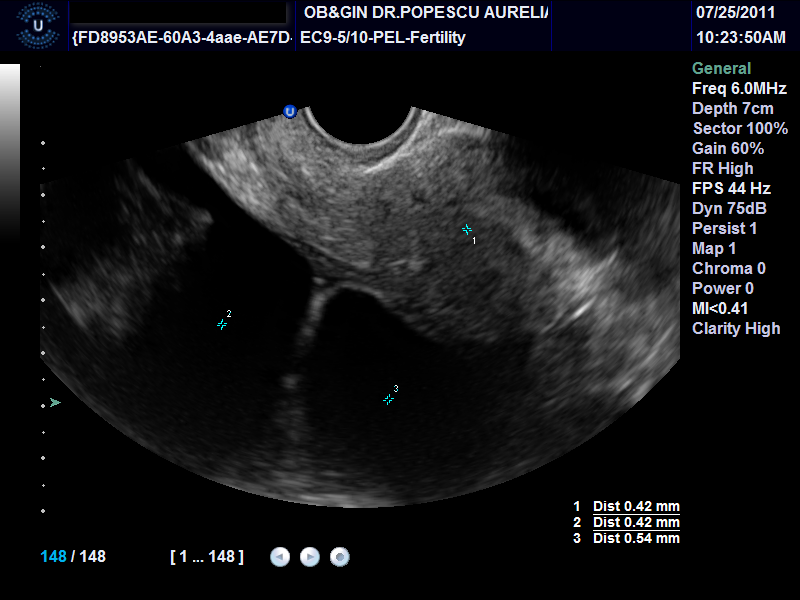
Task: Click the circular U logo at top left
Action: pos(38,26)
